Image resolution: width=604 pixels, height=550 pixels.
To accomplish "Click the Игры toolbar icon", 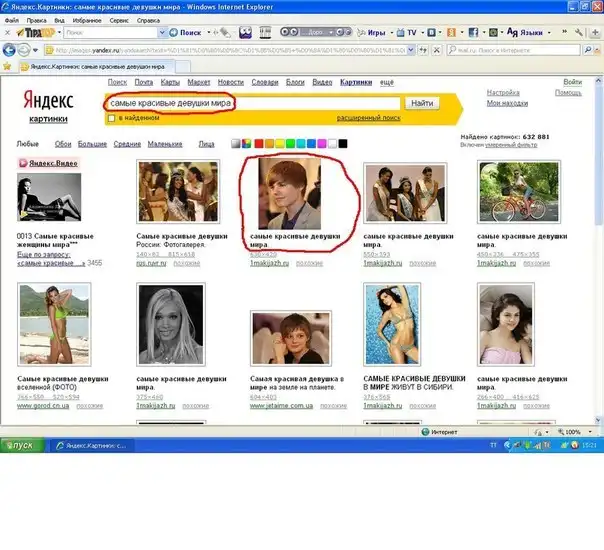I will point(370,32).
